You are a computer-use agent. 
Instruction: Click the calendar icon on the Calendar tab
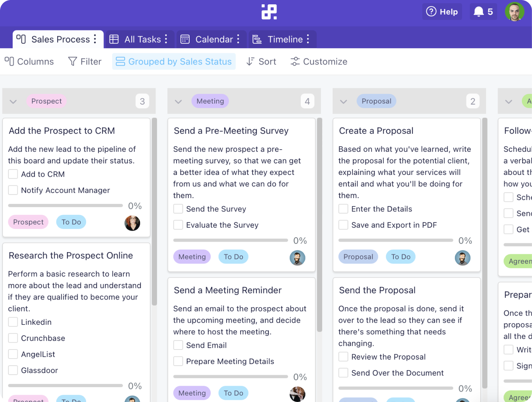(x=185, y=39)
